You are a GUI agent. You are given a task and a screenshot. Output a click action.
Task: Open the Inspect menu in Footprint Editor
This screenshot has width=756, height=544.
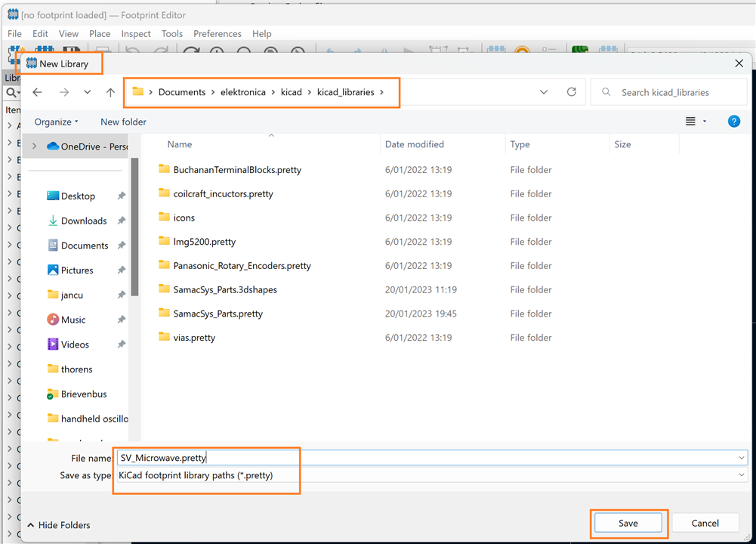(x=136, y=34)
